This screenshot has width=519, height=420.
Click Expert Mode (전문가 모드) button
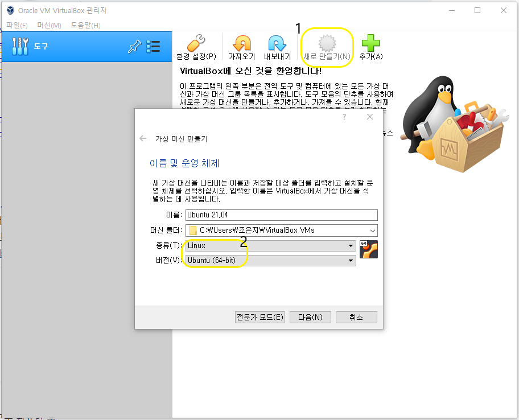point(260,317)
